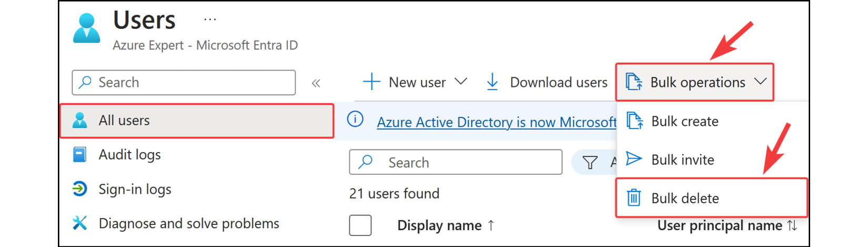868x247 pixels.
Task: Click the Users avatar icon in header
Action: [x=87, y=28]
